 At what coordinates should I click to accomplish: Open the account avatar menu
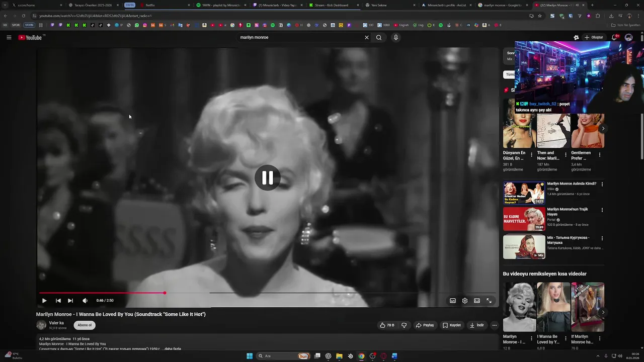click(628, 37)
